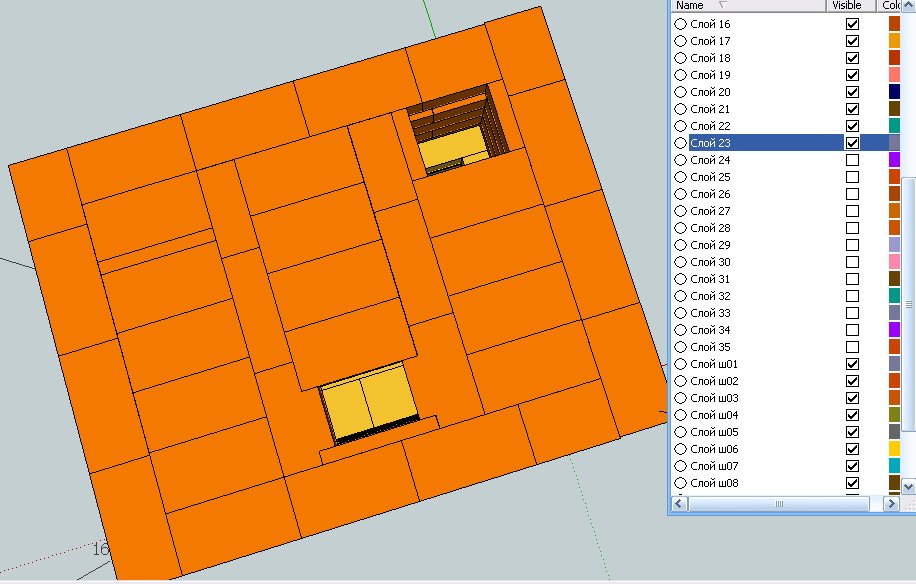
Task: Make Слой 24 the current layer
Action: click(x=681, y=160)
